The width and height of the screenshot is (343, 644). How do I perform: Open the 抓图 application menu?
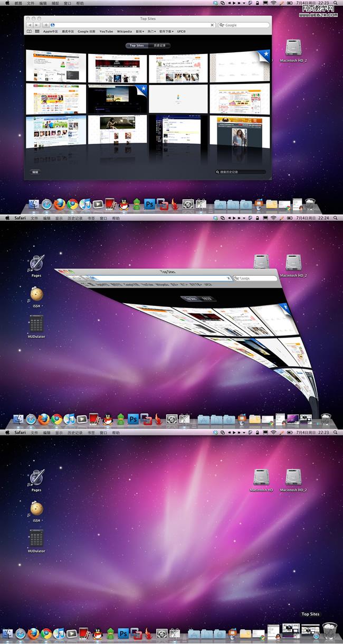[x=18, y=3]
